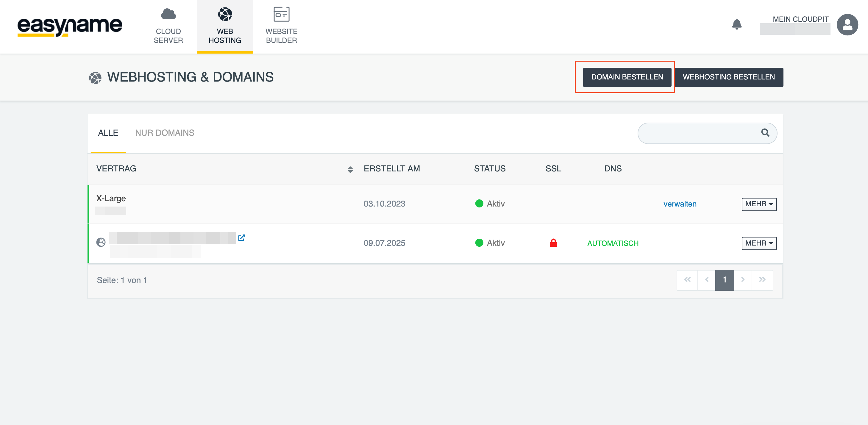Click globe icon beside the domain entry
The height and width of the screenshot is (425, 868).
[x=101, y=242]
